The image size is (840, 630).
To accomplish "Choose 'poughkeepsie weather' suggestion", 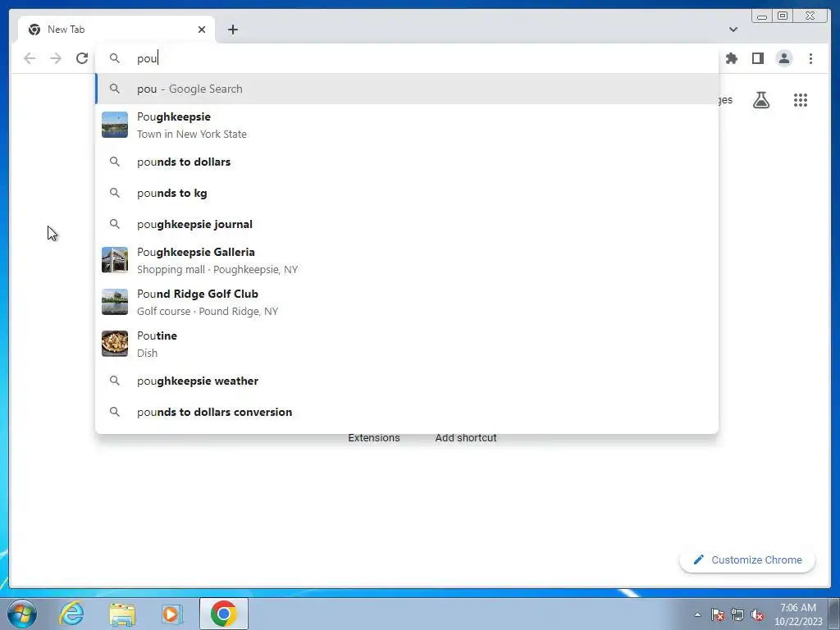I will click(407, 381).
